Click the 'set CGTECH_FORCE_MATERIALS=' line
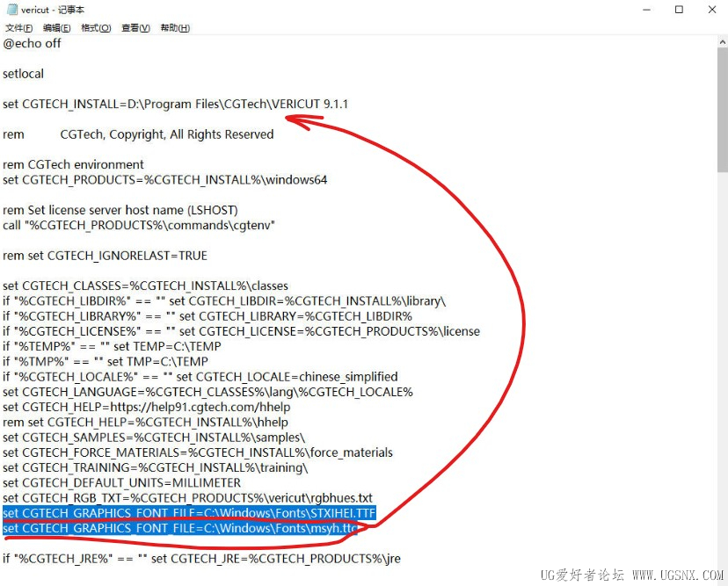Image resolution: width=728 pixels, height=586 pixels. tap(198, 452)
